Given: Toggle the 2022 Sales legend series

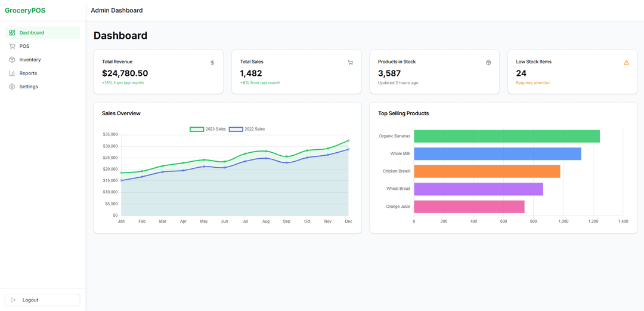Looking at the screenshot, I should click(x=247, y=129).
